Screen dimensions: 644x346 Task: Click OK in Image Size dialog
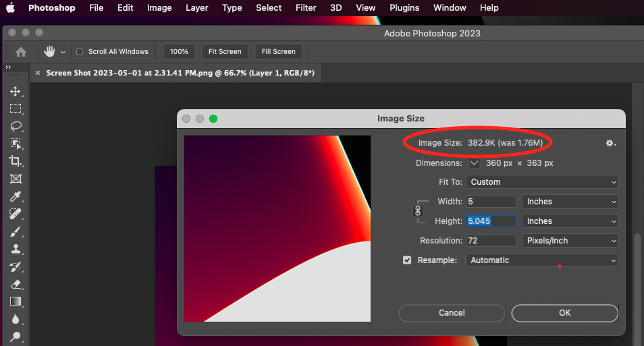(565, 313)
